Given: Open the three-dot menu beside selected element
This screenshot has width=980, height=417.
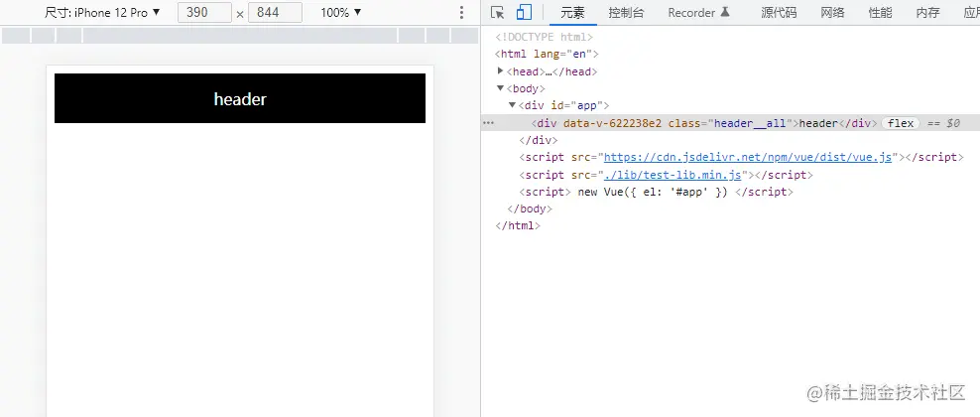Looking at the screenshot, I should coord(488,123).
